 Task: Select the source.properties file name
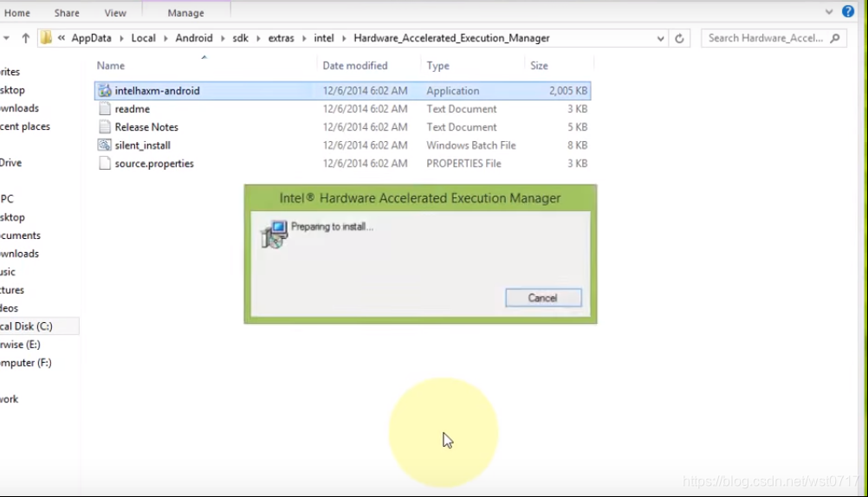[154, 164]
